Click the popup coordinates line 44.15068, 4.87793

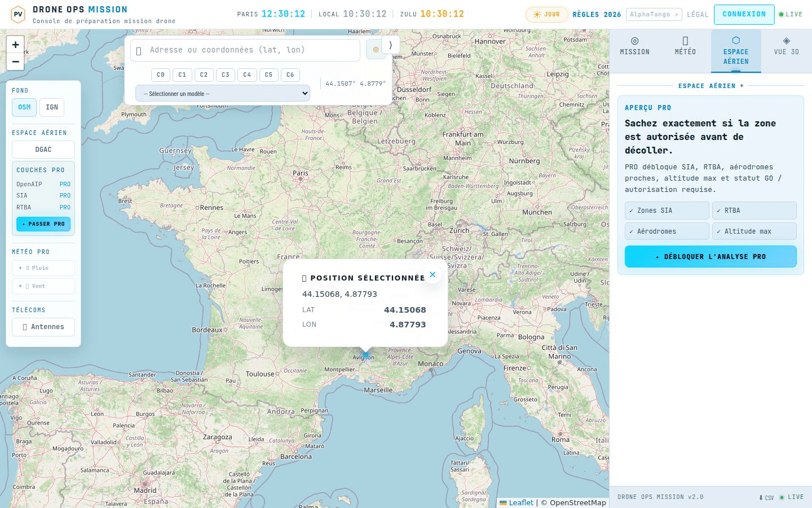click(339, 294)
